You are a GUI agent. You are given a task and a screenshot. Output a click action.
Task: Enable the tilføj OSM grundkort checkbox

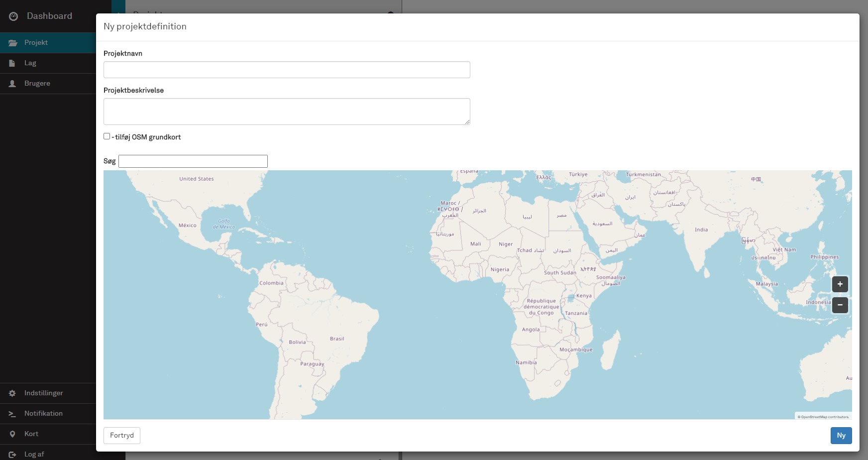point(107,136)
